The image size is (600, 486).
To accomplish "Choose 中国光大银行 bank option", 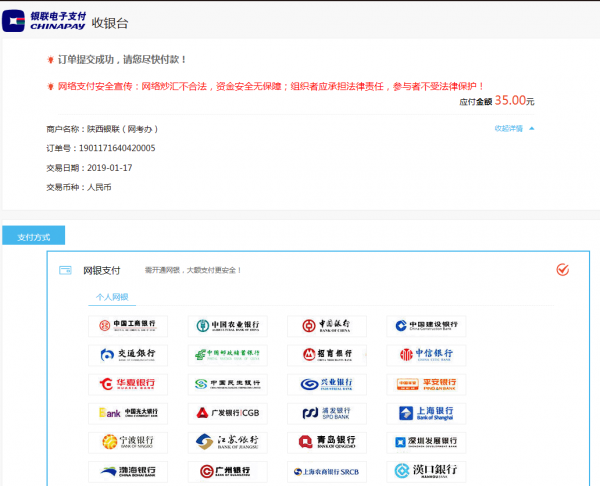I will tap(128, 413).
